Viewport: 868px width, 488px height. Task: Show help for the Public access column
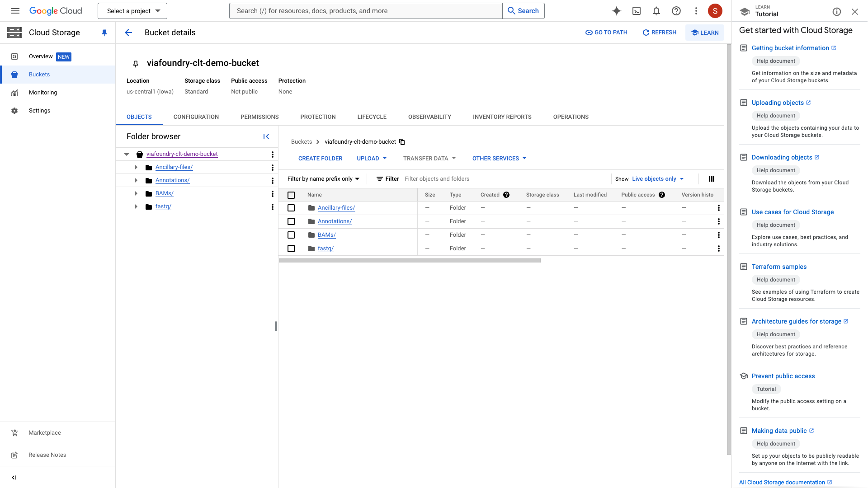click(661, 195)
